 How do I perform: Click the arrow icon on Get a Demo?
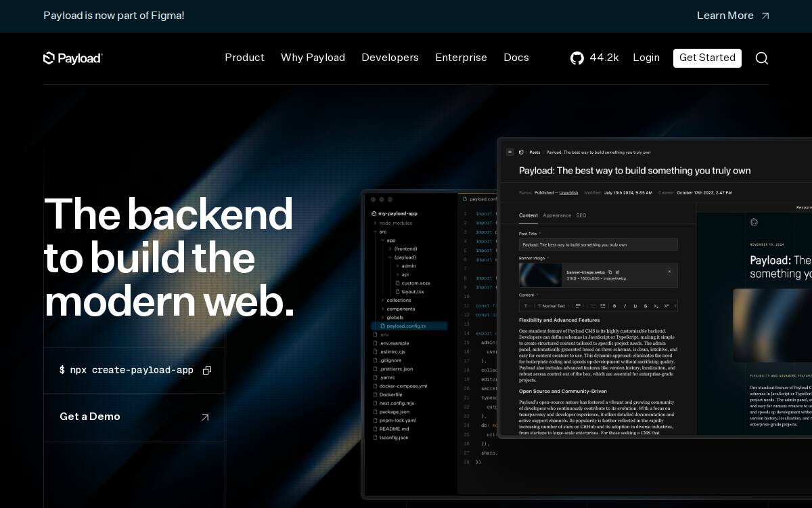pos(205,418)
